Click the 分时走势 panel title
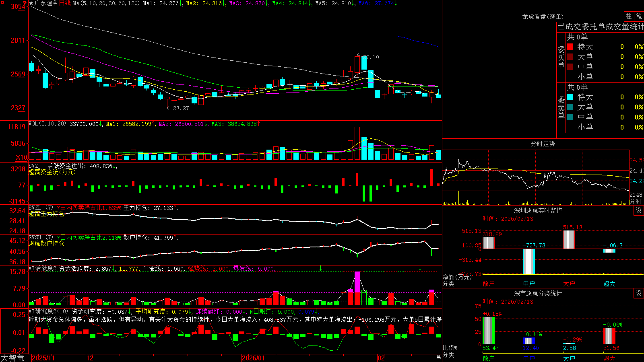644x362 pixels. [x=543, y=144]
